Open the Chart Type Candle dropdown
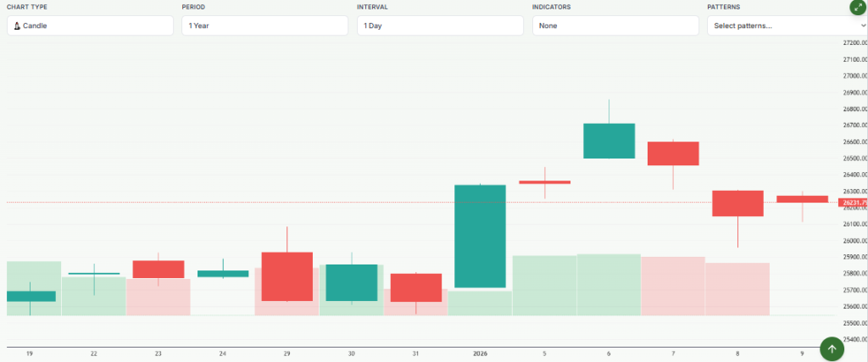868x362 pixels. pos(90,25)
